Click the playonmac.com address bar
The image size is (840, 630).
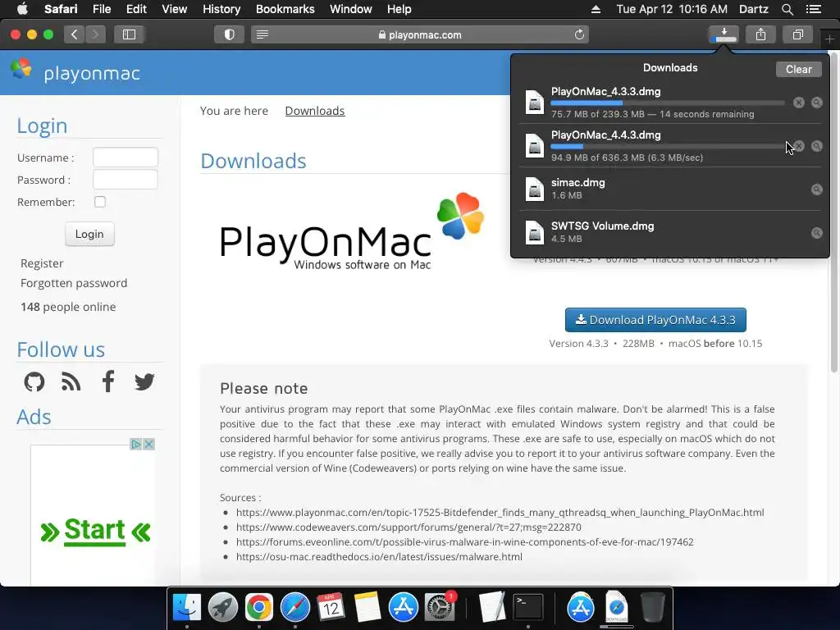pos(420,34)
